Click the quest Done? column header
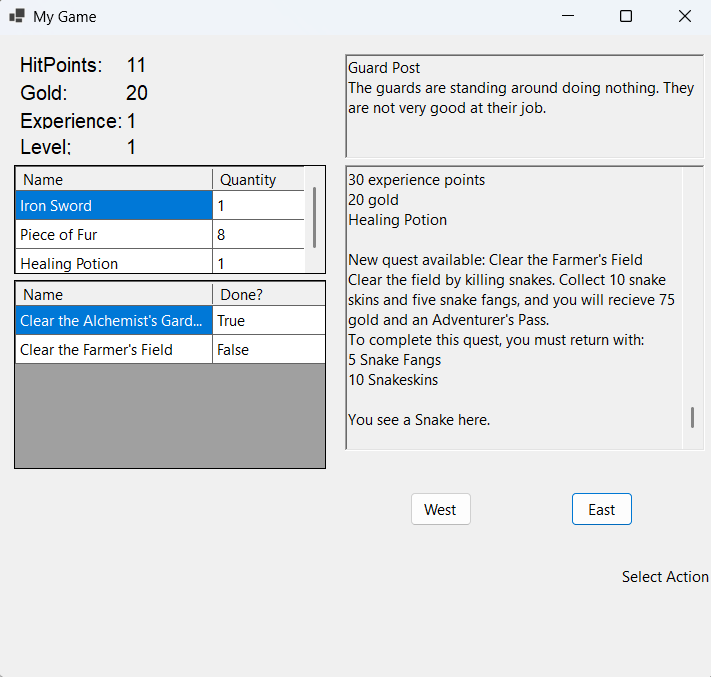Viewport: 711px width, 677px height. pyautogui.click(x=268, y=294)
